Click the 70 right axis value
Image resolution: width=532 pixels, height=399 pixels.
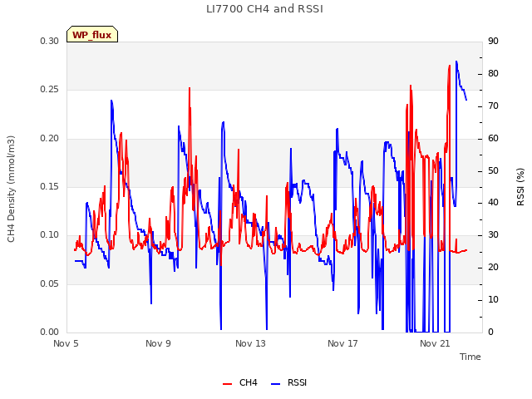(x=493, y=106)
